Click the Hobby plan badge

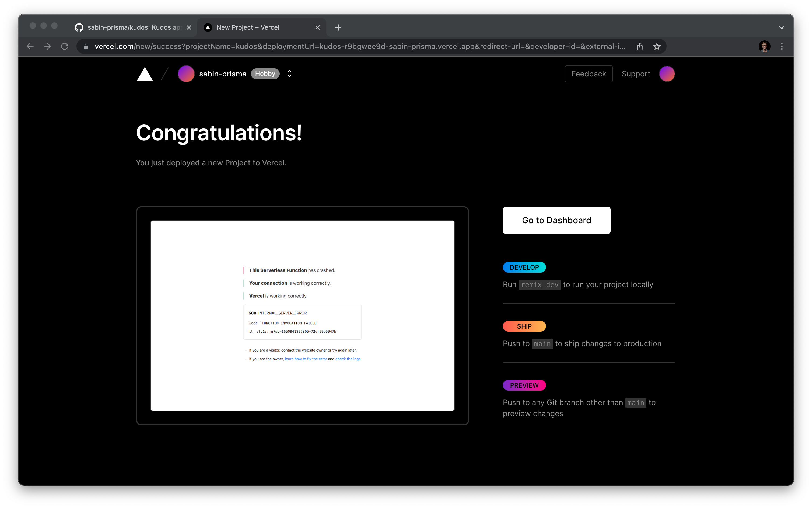(265, 74)
